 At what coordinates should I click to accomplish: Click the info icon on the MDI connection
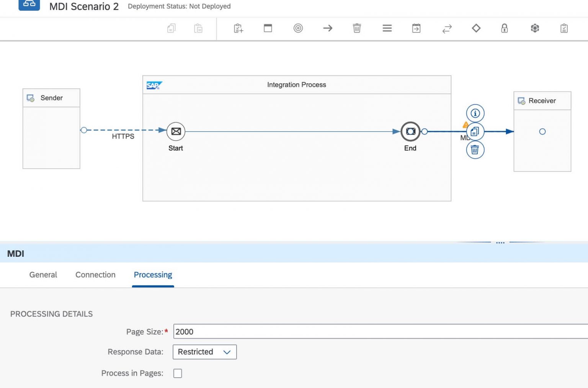[x=475, y=113]
